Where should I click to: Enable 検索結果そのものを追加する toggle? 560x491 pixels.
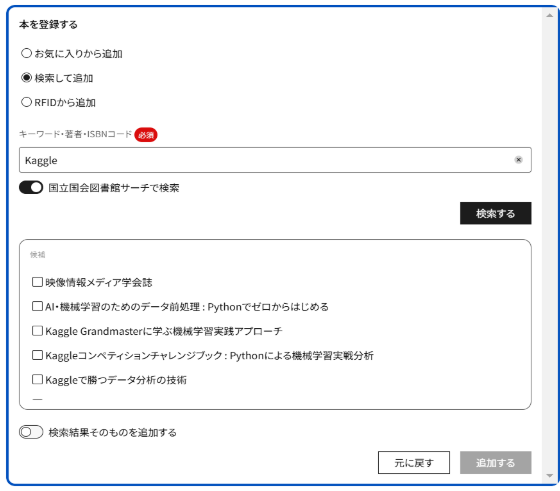pos(31,432)
